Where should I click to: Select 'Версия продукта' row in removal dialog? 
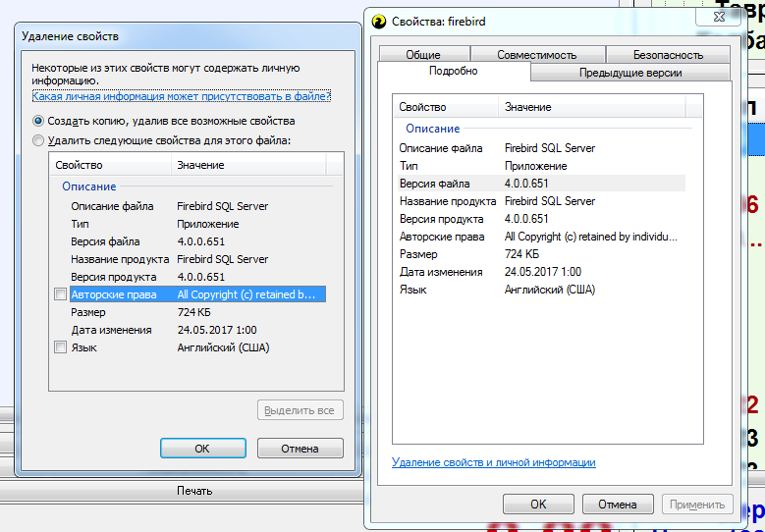click(x=197, y=277)
